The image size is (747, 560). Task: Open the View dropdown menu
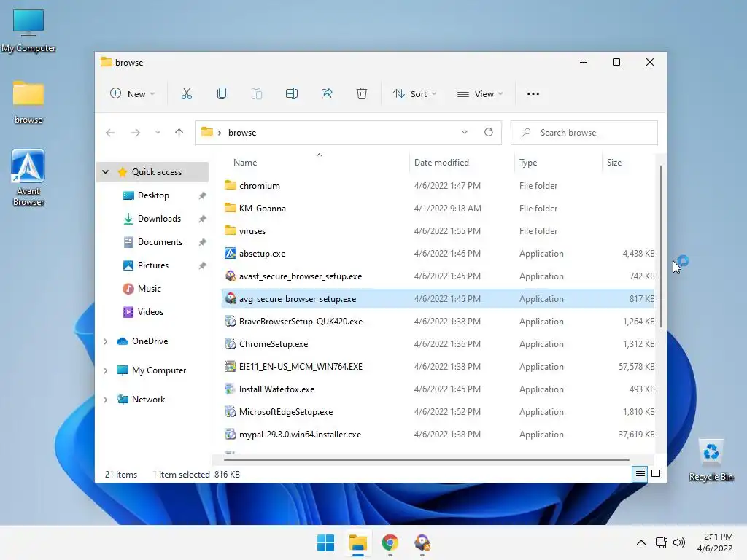[480, 94]
